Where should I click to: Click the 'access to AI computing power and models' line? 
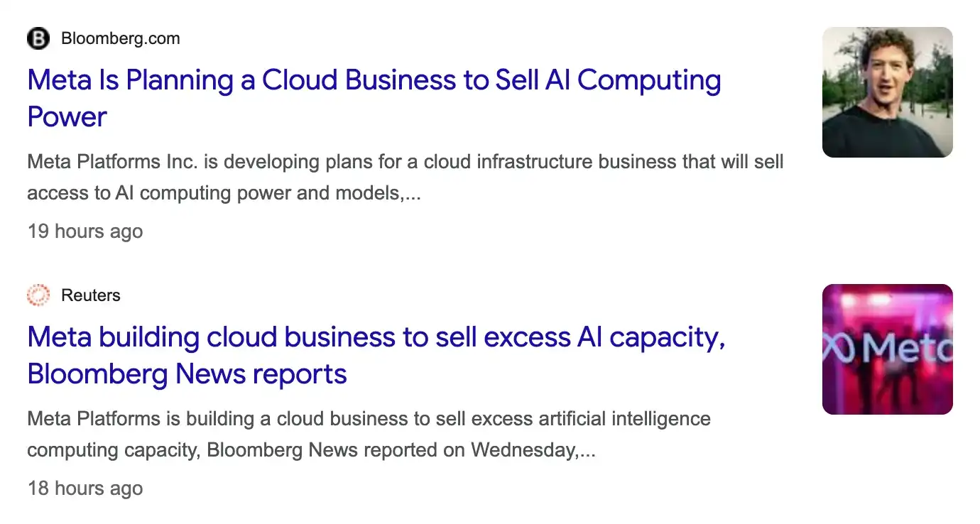coord(224,193)
